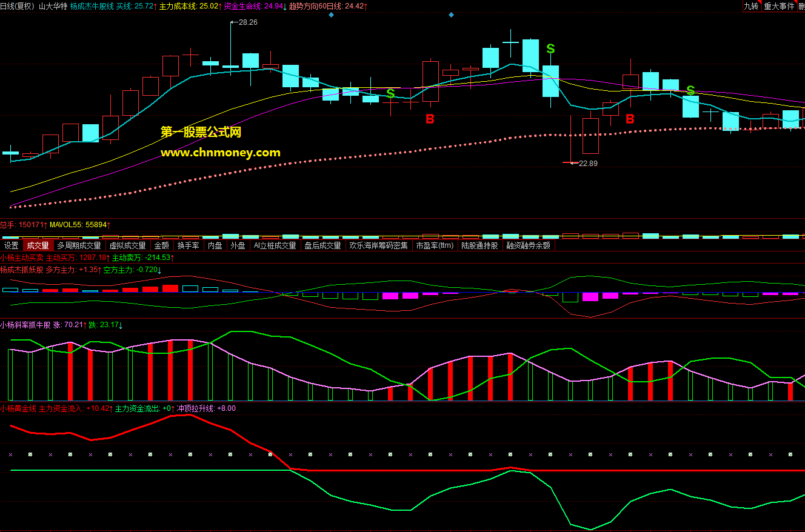Open the 外盘 indicator tab
The width and height of the screenshot is (805, 532).
[x=238, y=245]
